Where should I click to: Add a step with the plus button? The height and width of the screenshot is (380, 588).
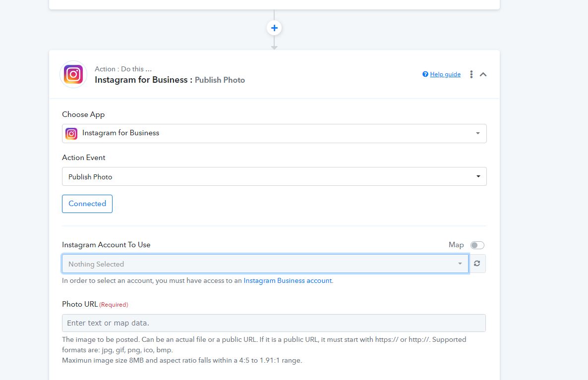[274, 28]
